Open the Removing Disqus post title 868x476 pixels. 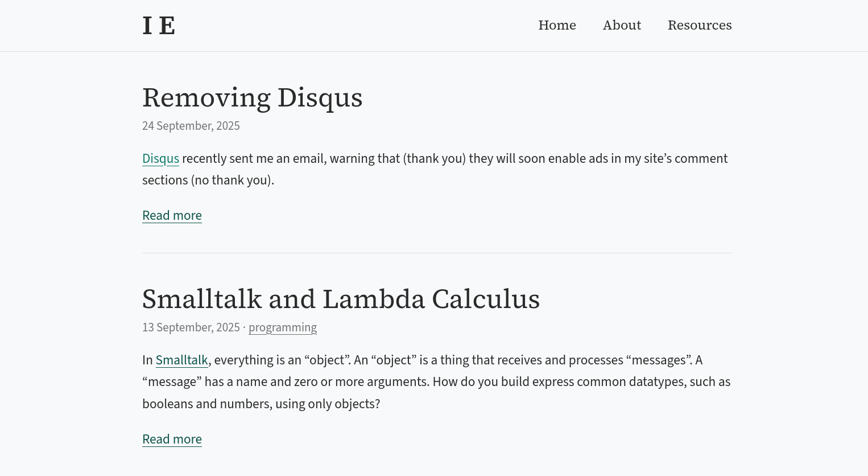click(252, 97)
